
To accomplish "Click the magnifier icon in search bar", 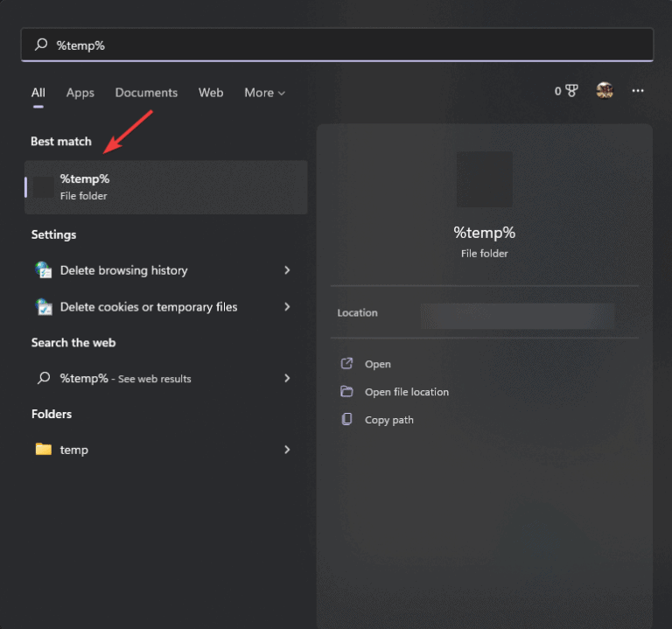I will pos(41,45).
